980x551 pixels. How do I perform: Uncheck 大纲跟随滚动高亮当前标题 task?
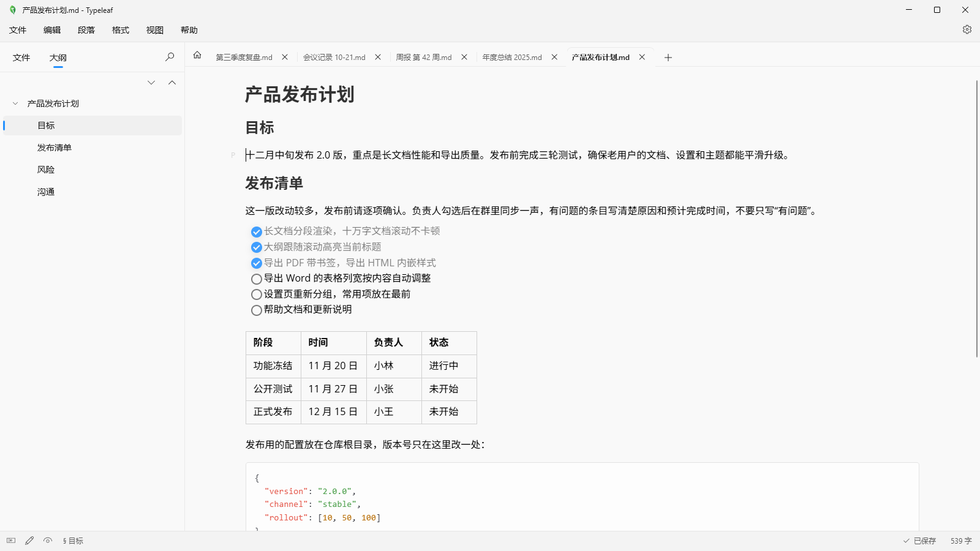pyautogui.click(x=257, y=247)
